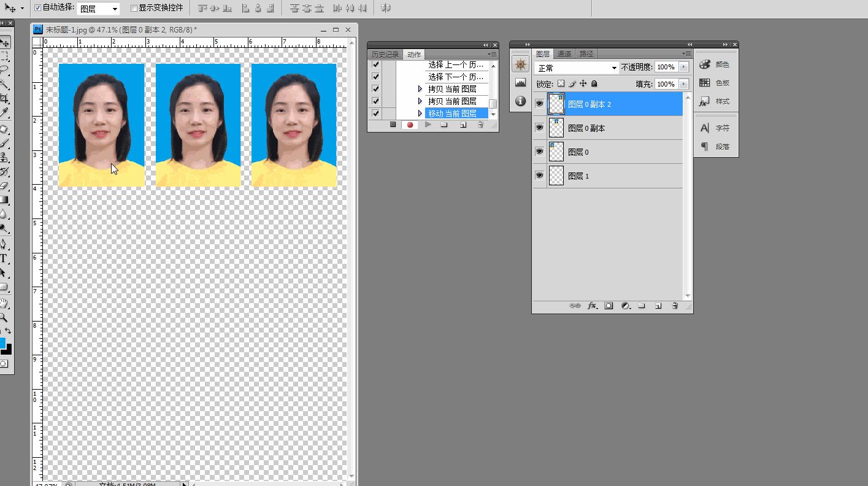The height and width of the screenshot is (486, 868).
Task: Click the lock transparent pixels icon
Action: coord(561,83)
